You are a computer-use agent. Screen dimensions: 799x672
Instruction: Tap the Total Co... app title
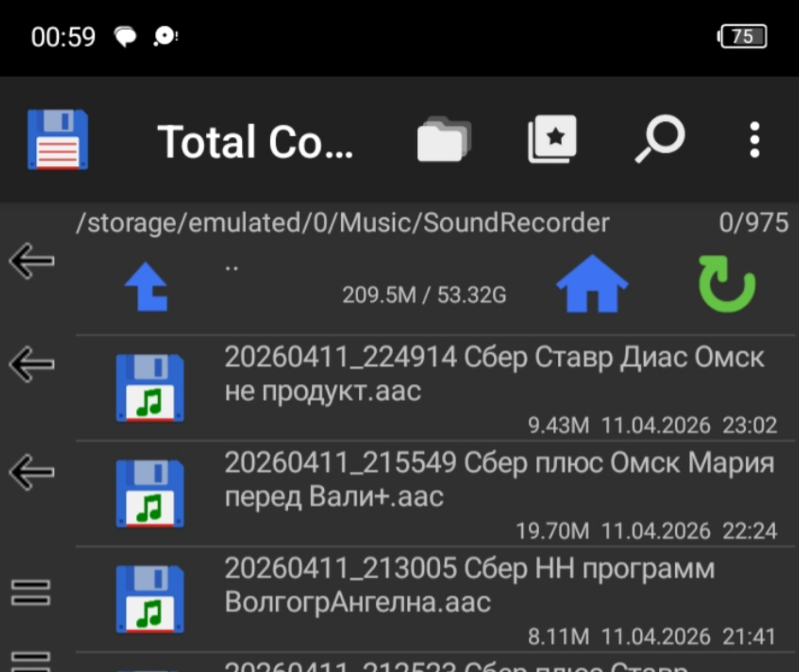pos(255,141)
